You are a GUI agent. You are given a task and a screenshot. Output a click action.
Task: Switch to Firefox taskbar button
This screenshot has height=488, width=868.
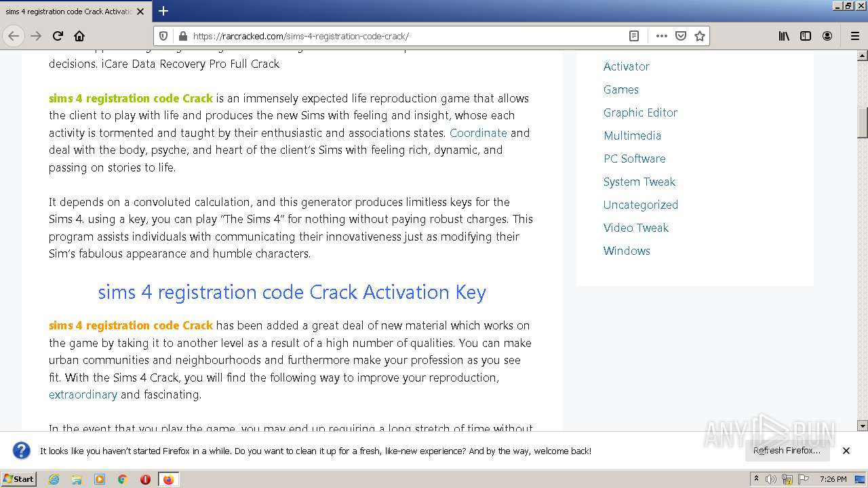168,479
